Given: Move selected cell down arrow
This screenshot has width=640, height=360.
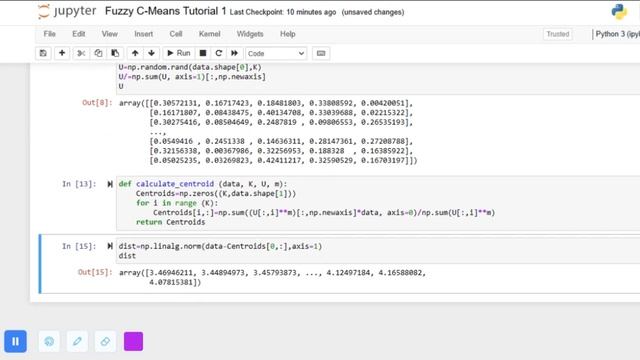Looking at the screenshot, I should pos(151,53).
